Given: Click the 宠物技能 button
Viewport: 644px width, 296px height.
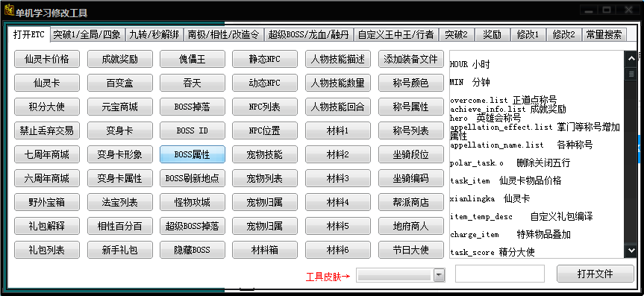Looking at the screenshot, I should tap(264, 154).
